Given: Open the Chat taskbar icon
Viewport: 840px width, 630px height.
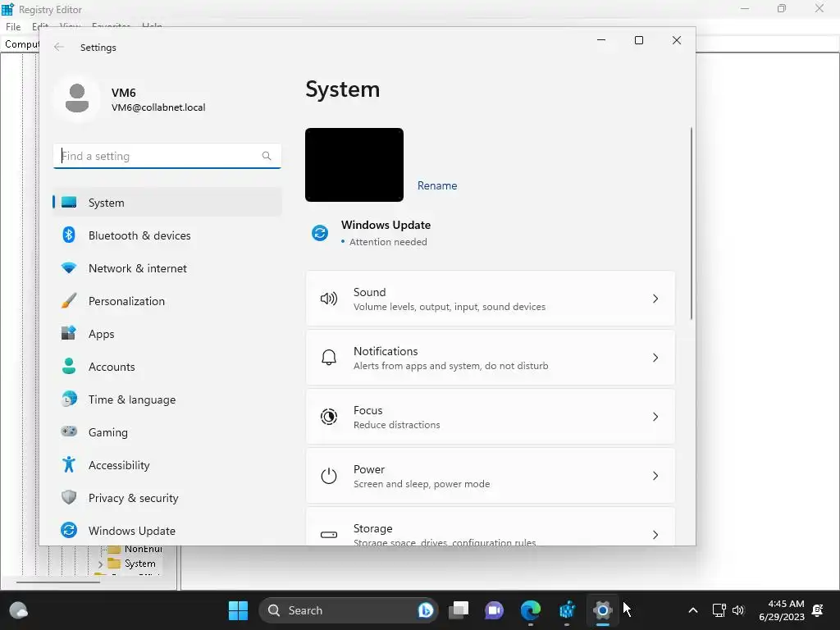Looking at the screenshot, I should point(494,610).
